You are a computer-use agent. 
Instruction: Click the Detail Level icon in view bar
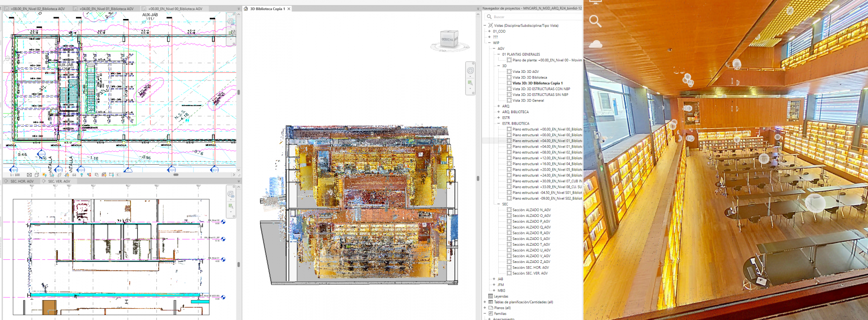click(x=29, y=175)
